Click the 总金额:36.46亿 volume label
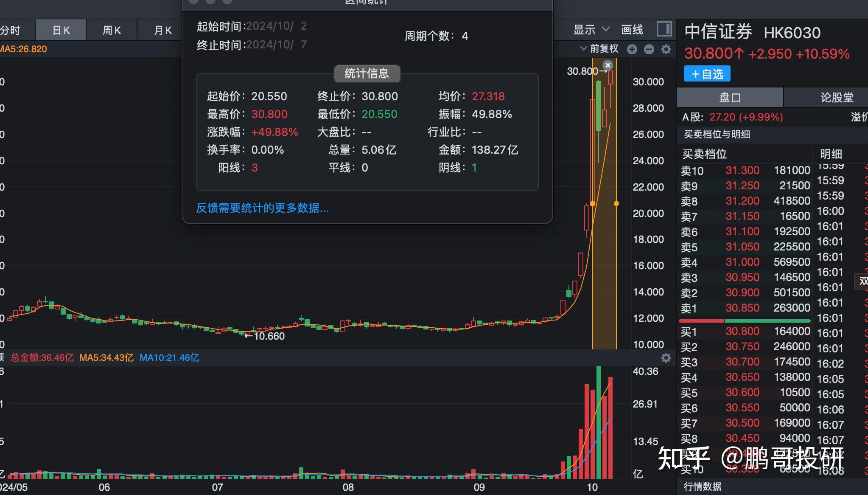 pos(42,358)
